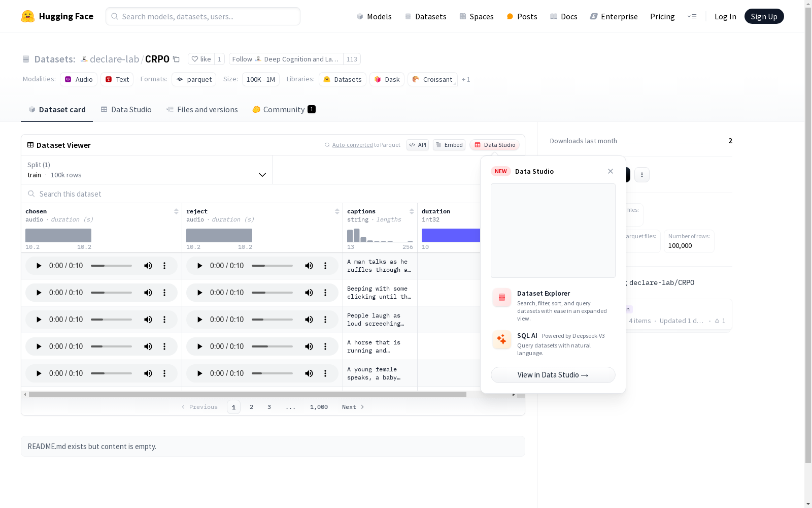The height and width of the screenshot is (508, 812).
Task: Expand the navigation overflow menu icon
Action: click(x=692, y=16)
